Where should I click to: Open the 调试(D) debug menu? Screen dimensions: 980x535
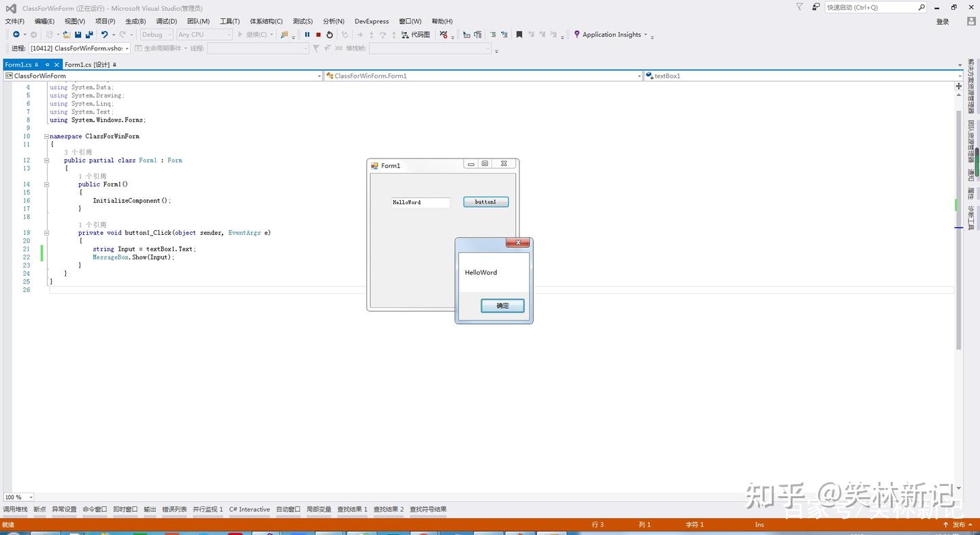(x=166, y=21)
